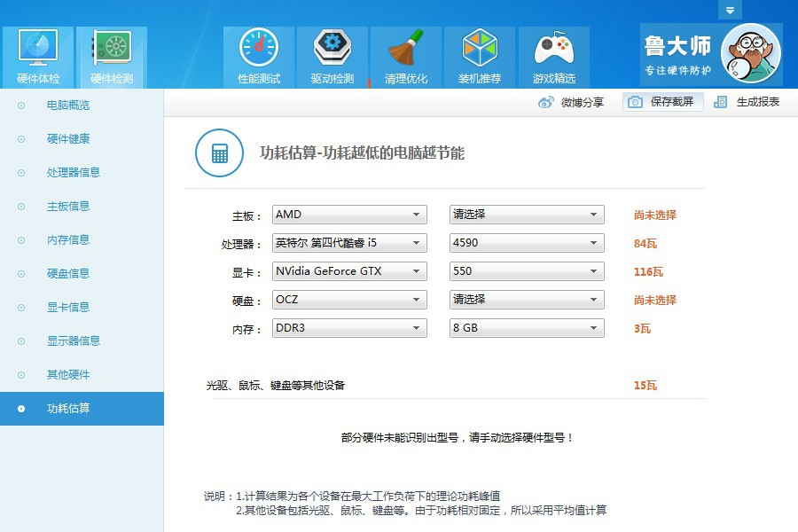Image resolution: width=798 pixels, height=532 pixels.
Task: Open the 主板 model dropdown showing 请选择
Action: tap(527, 215)
